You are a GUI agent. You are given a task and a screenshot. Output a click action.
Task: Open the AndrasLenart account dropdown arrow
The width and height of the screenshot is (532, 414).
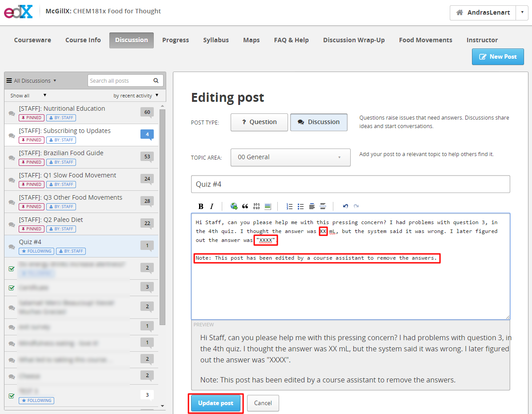522,12
